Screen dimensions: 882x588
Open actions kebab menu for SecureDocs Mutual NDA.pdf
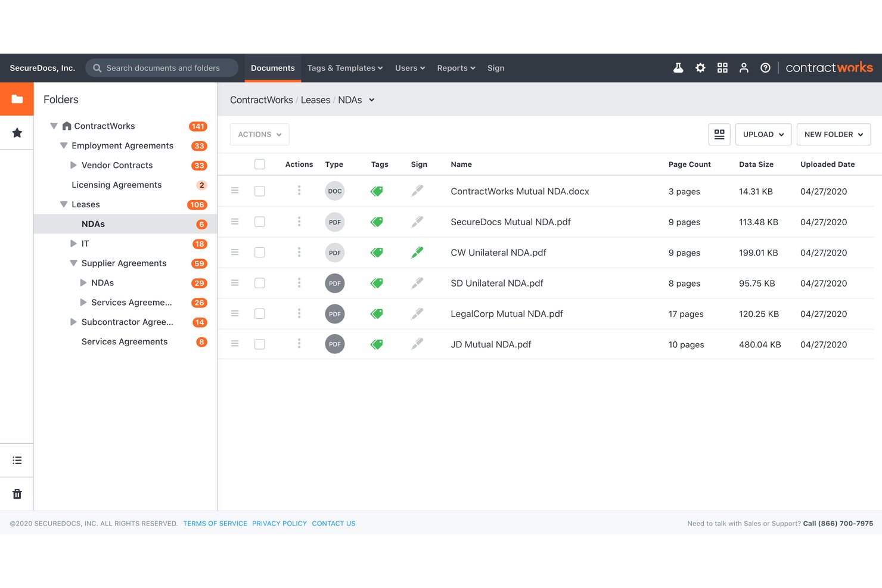[299, 222]
